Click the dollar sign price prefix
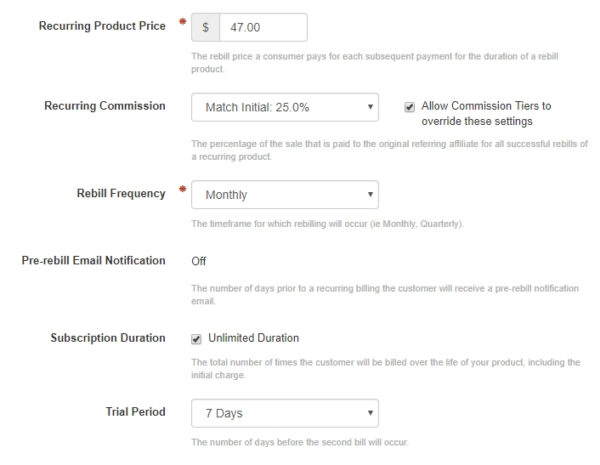This screenshot has height=465, width=600. [205, 28]
